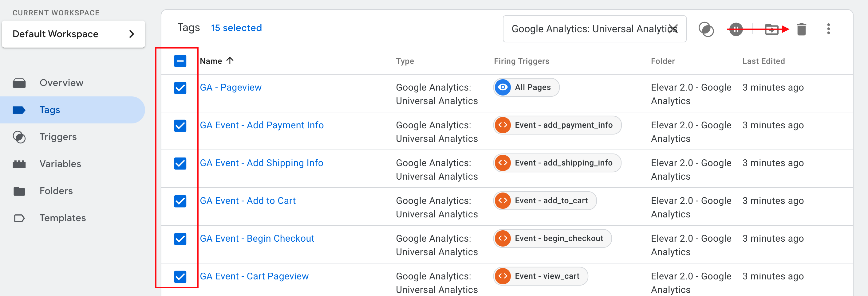
Task: Sort by Last Edited column header
Action: click(x=763, y=61)
